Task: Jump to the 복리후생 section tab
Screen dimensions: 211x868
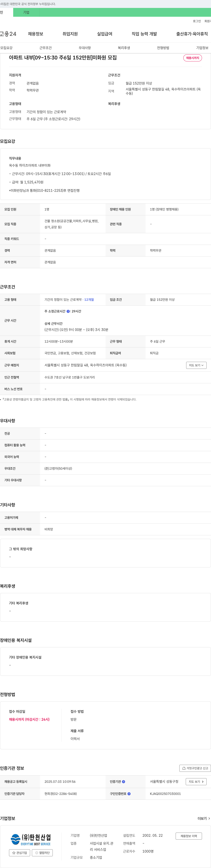Action: coord(124,48)
